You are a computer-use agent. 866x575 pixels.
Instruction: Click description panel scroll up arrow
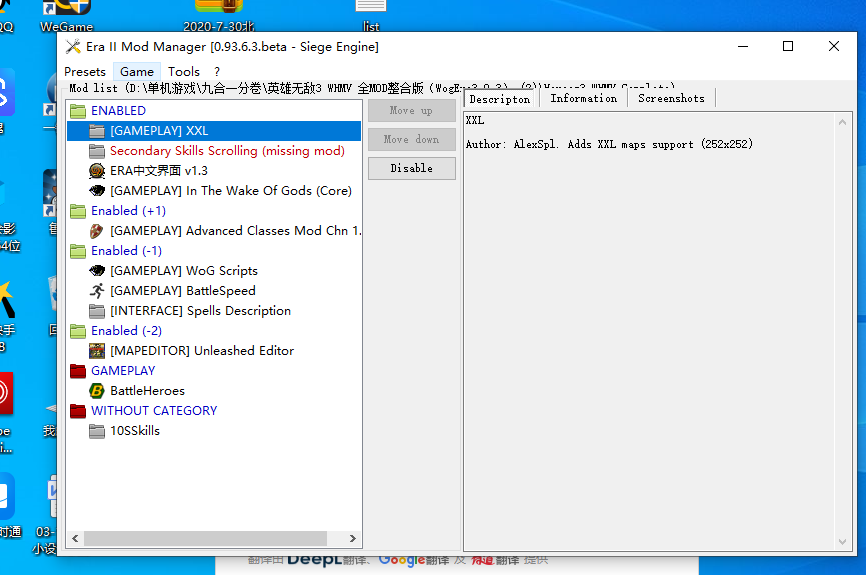(x=842, y=122)
